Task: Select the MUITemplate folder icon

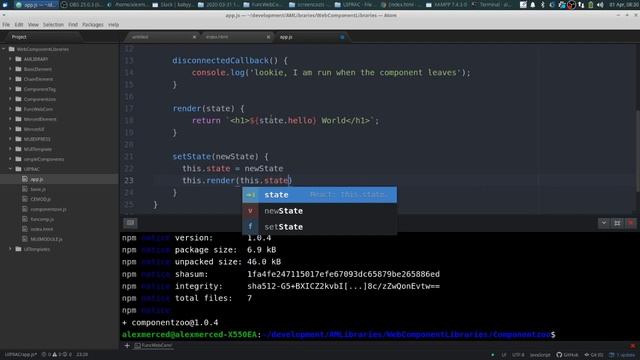Action: coord(18,149)
